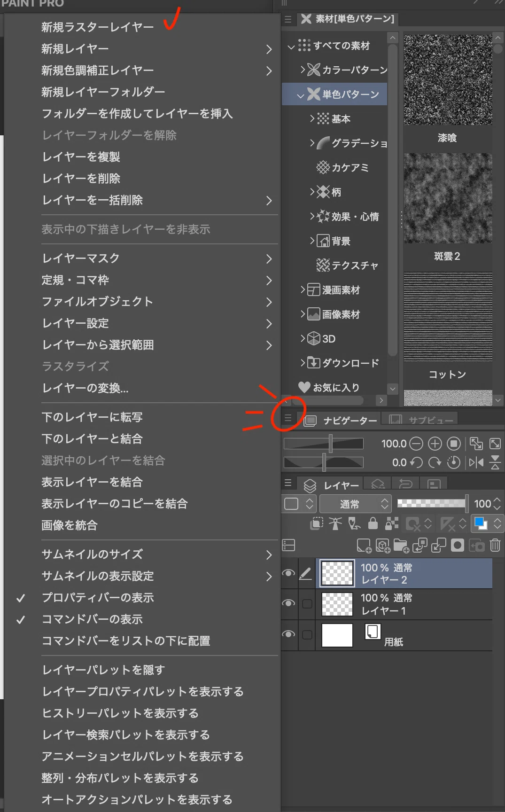
Task: Select レイヤーを複製 menu item
Action: pyautogui.click(x=81, y=157)
